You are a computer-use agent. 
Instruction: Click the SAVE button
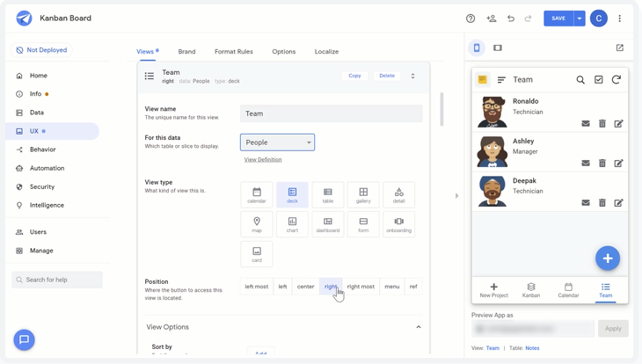tap(558, 18)
